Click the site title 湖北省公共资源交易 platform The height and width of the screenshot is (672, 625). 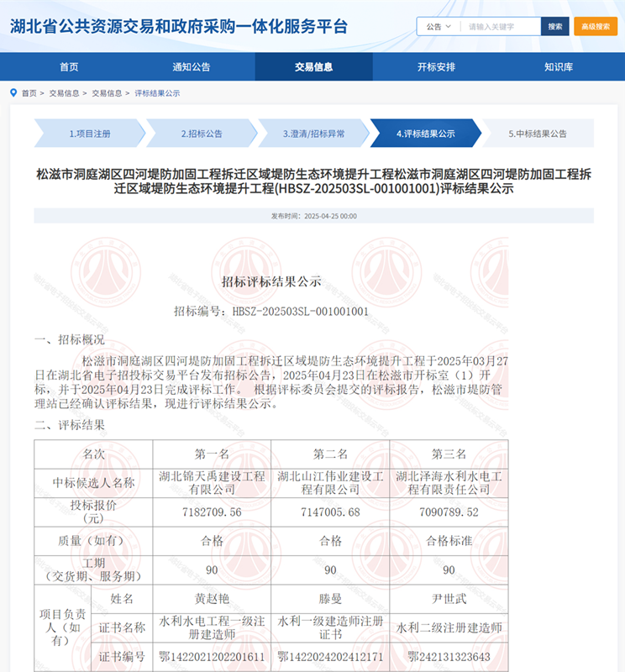(179, 26)
